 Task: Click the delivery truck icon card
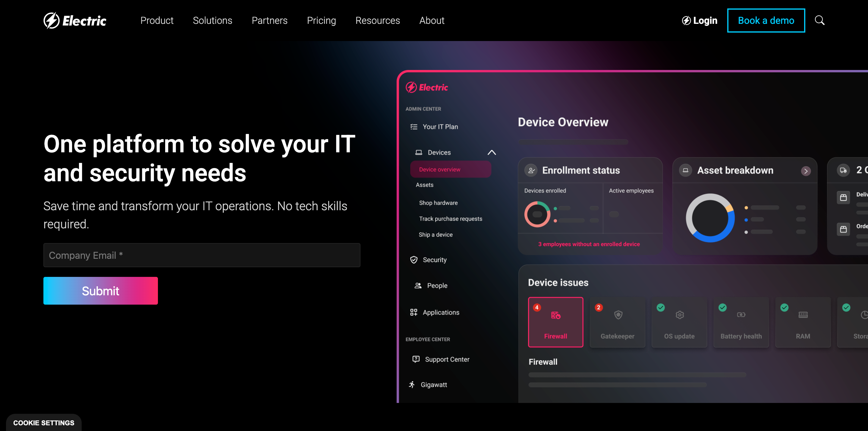(843, 170)
